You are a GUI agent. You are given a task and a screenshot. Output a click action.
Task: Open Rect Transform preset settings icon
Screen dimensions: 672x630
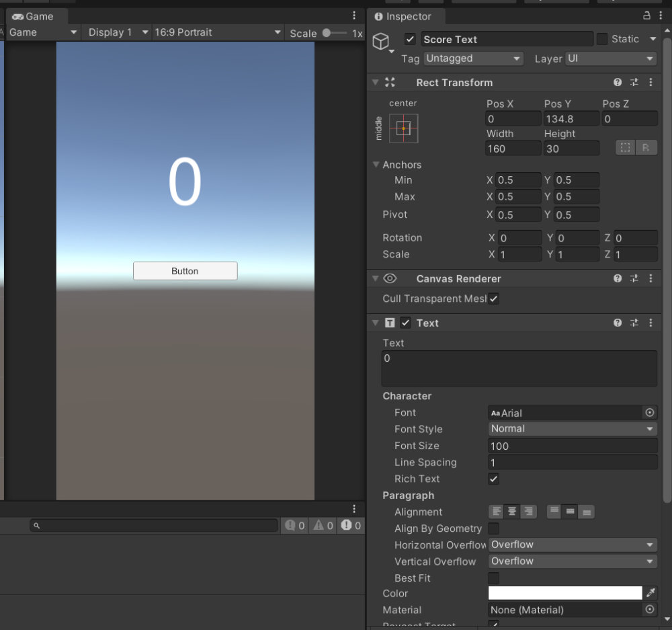coord(634,83)
